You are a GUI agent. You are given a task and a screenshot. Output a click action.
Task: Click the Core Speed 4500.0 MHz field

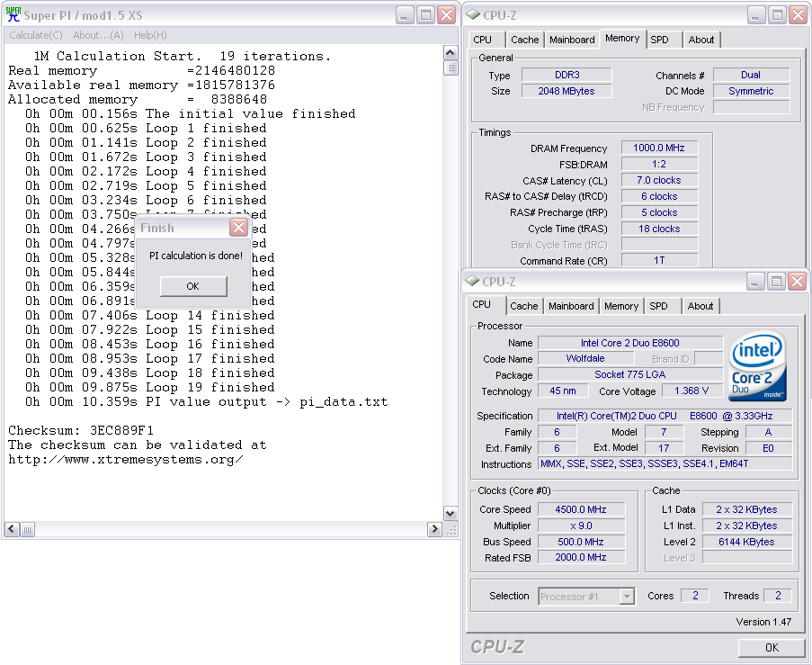pyautogui.click(x=579, y=509)
